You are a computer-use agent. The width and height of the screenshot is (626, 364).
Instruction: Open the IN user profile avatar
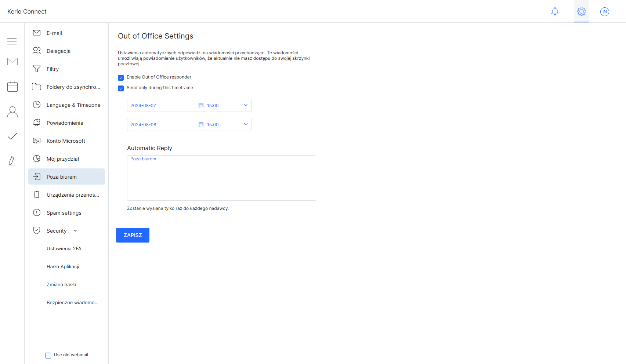click(x=604, y=12)
